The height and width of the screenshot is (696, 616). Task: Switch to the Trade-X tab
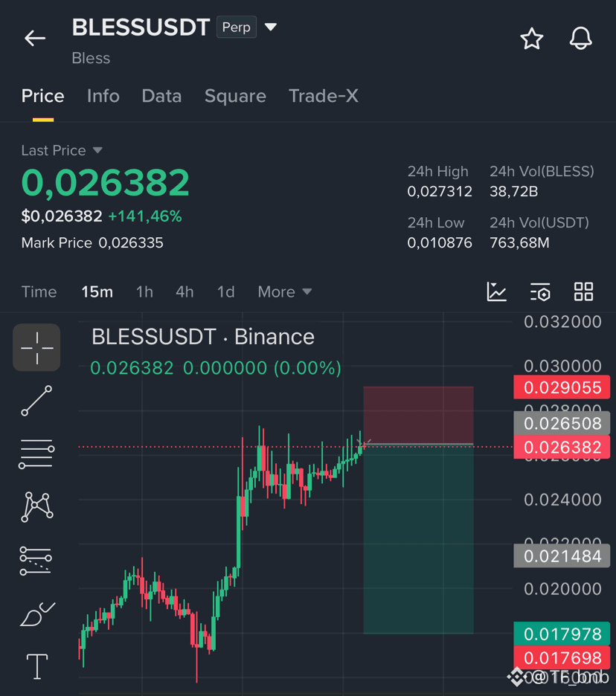[324, 96]
